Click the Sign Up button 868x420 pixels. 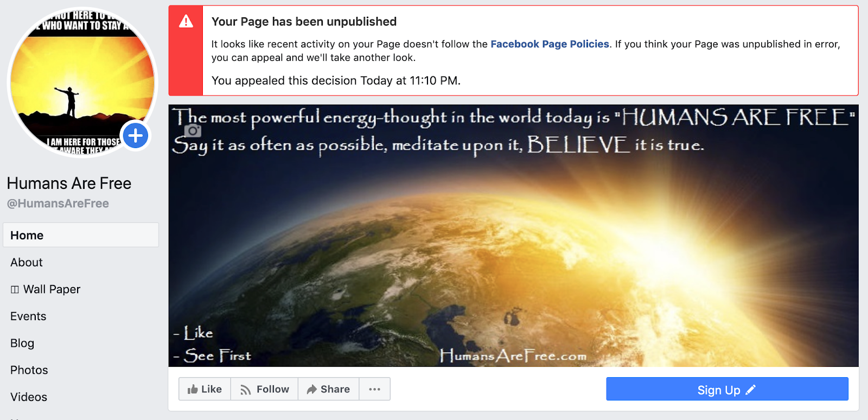coord(727,389)
